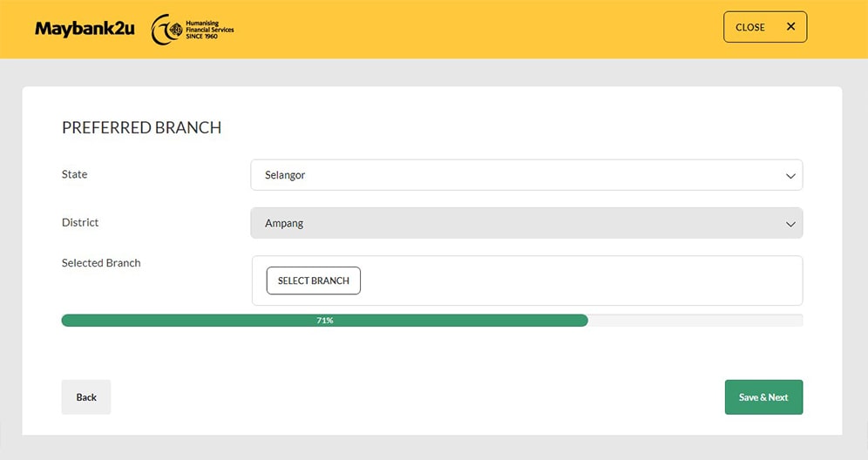Click the CLOSE text in the header
The height and width of the screenshot is (460, 868).
tap(749, 27)
